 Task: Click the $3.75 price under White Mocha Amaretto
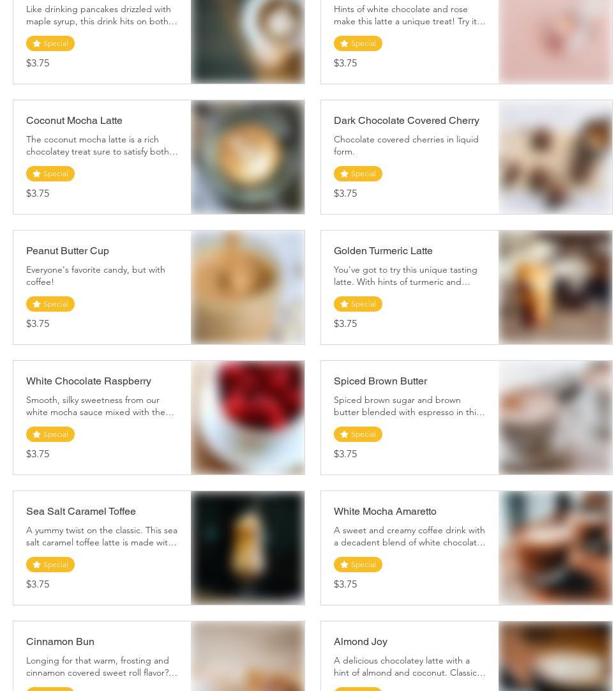345,584
